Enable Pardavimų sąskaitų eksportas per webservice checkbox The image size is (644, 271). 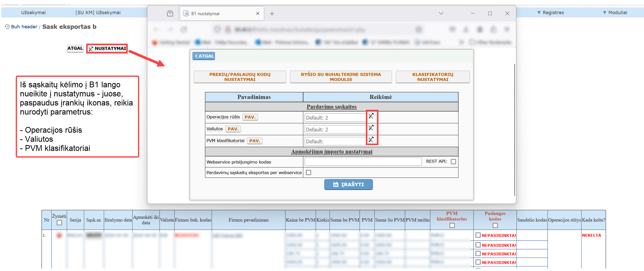coord(308,172)
